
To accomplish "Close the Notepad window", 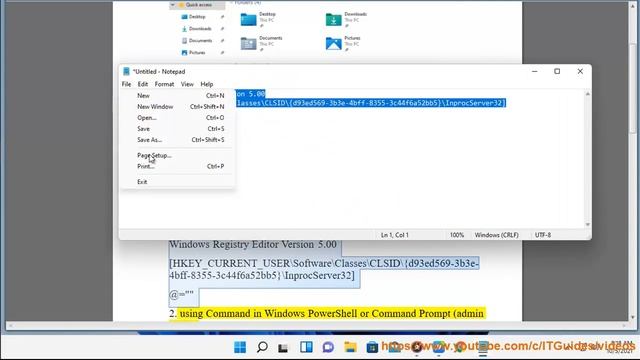I will 580,71.
